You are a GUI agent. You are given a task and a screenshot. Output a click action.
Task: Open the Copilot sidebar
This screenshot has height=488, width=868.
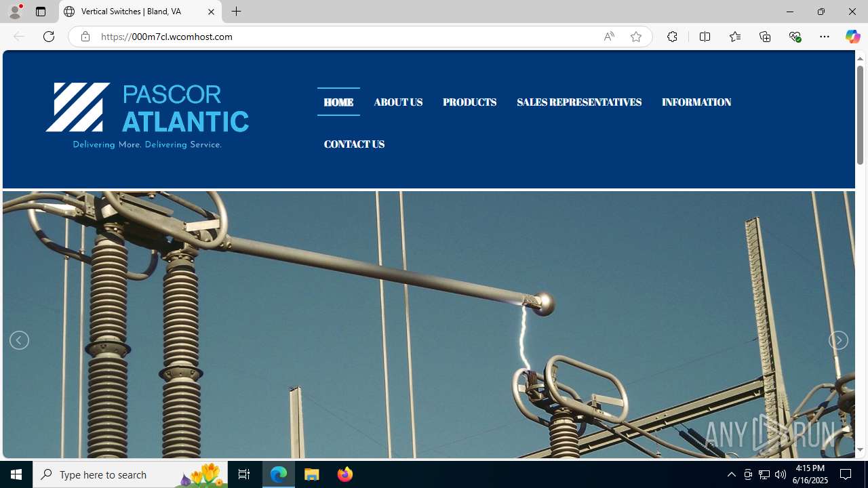(x=852, y=37)
